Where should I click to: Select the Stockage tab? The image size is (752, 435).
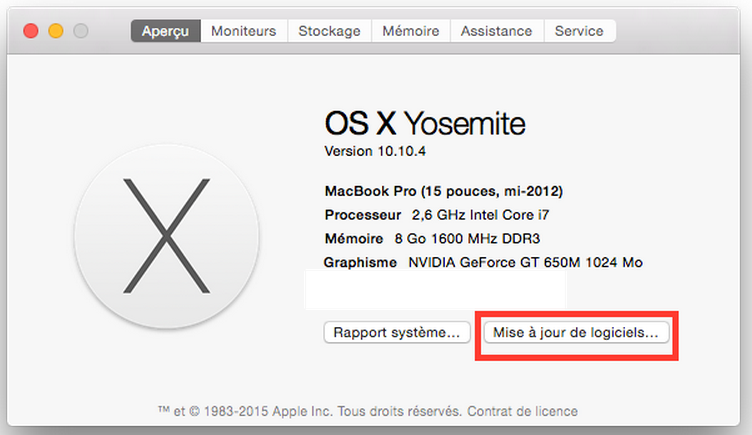pos(329,31)
